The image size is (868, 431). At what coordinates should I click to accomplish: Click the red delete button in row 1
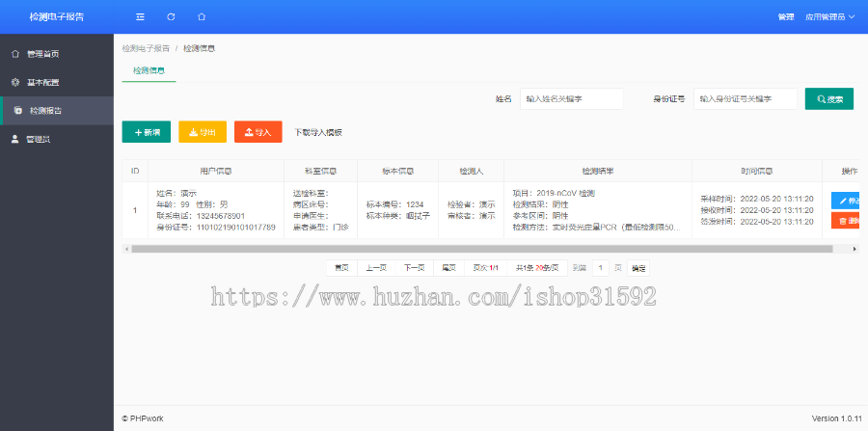point(845,220)
